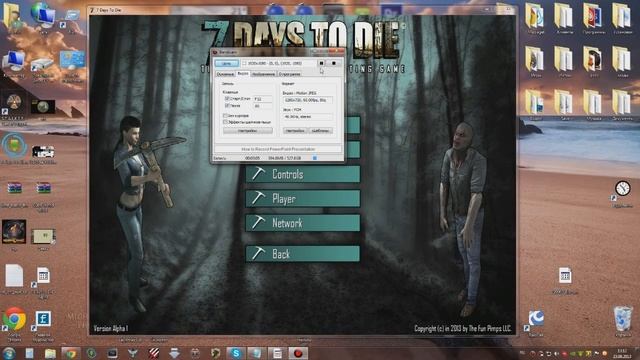The width and height of the screenshot is (640, 360).
Task: Click the video format 1280x720 field
Action: tap(308, 100)
